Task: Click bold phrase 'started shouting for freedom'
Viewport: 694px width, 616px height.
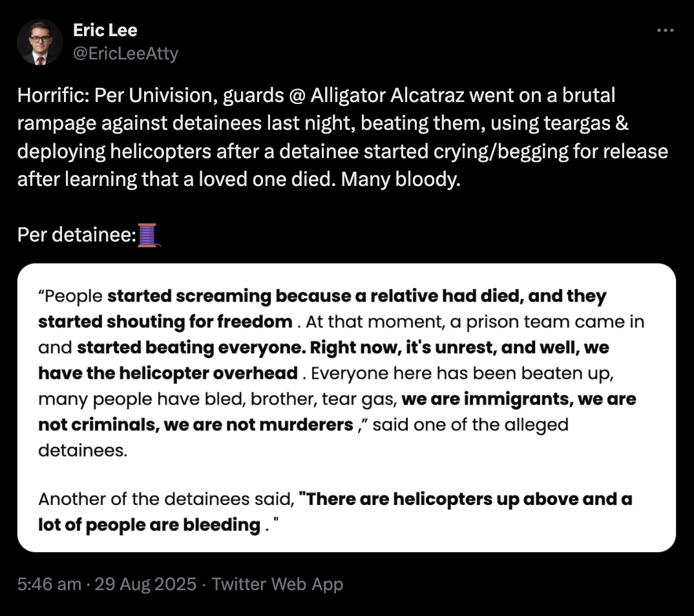Action: click(x=165, y=322)
